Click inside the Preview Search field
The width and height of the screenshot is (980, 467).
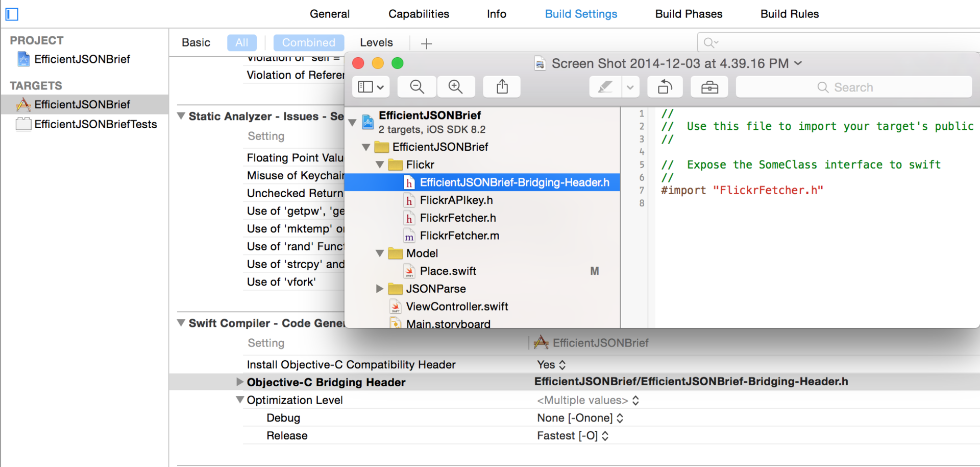pyautogui.click(x=853, y=87)
